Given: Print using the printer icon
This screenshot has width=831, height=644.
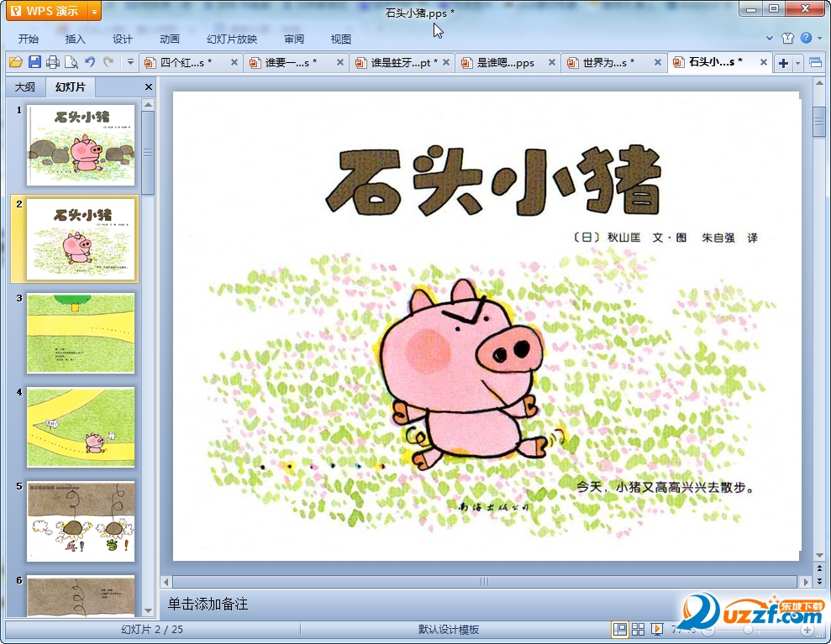Looking at the screenshot, I should click(52, 62).
